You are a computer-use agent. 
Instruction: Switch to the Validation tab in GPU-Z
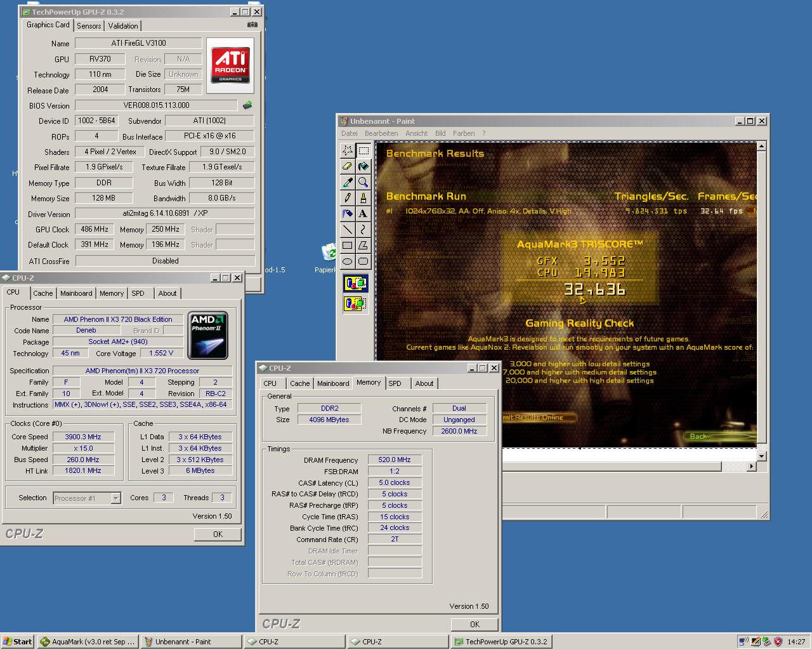[122, 26]
